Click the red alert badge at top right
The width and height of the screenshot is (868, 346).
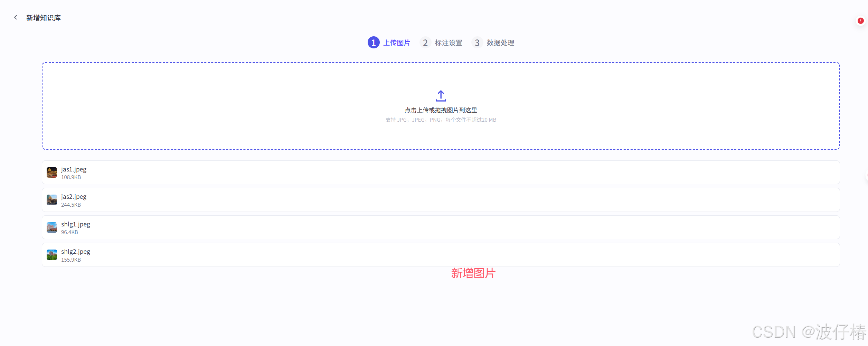click(860, 20)
